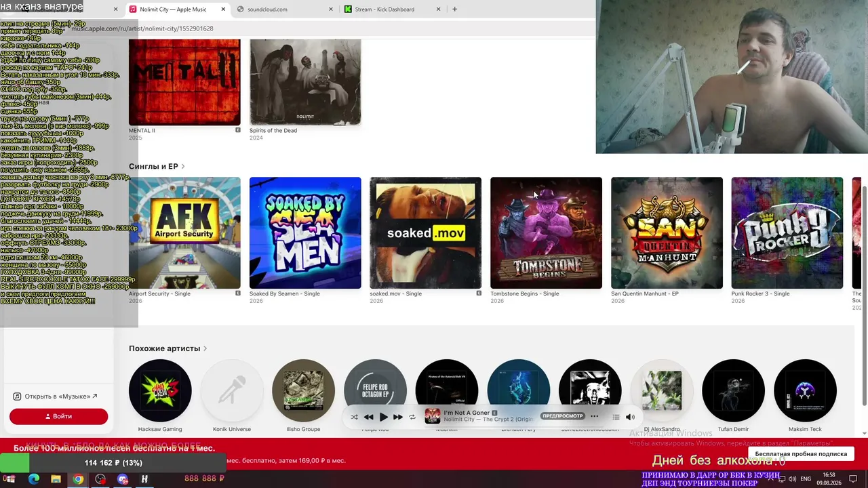Click the Hacksaw Gaming artist name

pos(160,429)
